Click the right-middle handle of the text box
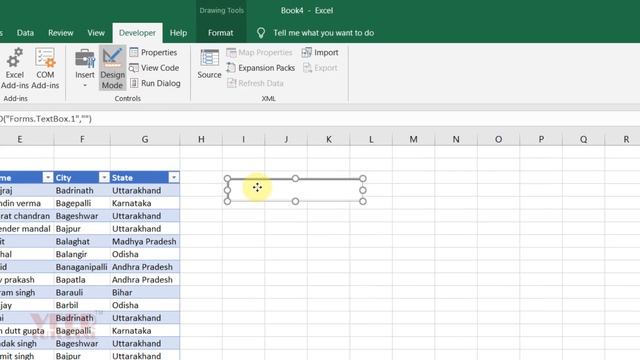 [x=363, y=190]
